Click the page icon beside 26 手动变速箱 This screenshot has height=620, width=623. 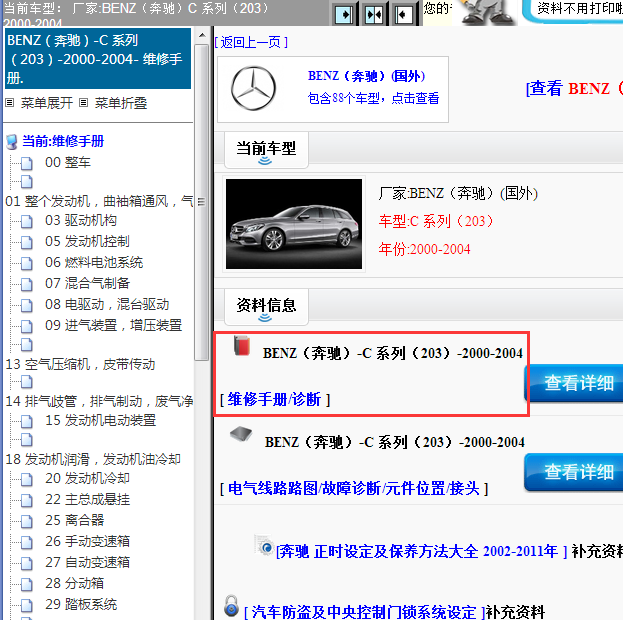point(27,542)
